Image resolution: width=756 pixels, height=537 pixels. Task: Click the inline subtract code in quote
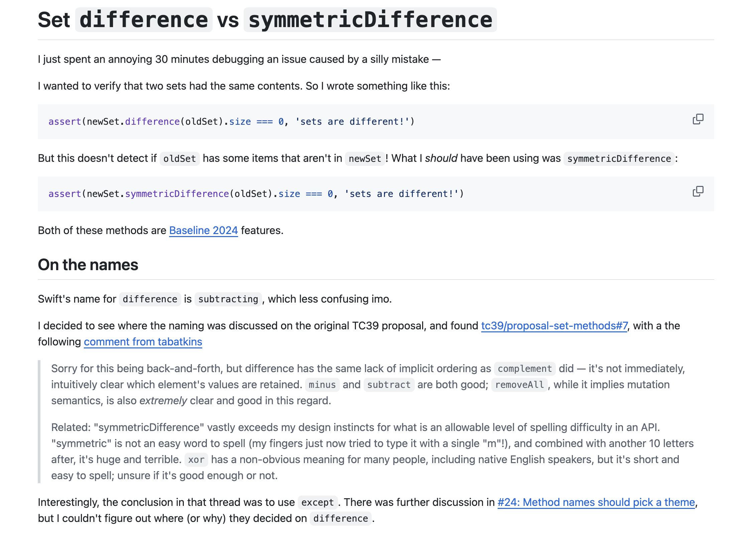tap(389, 385)
